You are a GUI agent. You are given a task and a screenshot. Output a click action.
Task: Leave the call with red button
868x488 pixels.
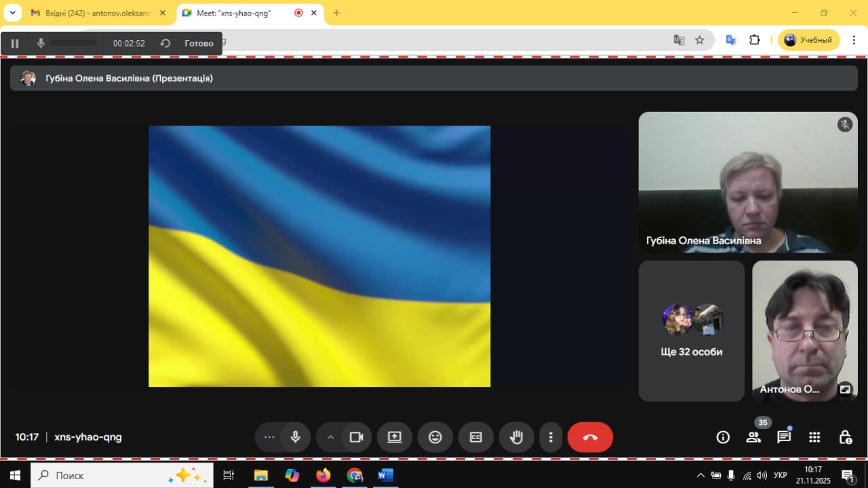pos(590,437)
